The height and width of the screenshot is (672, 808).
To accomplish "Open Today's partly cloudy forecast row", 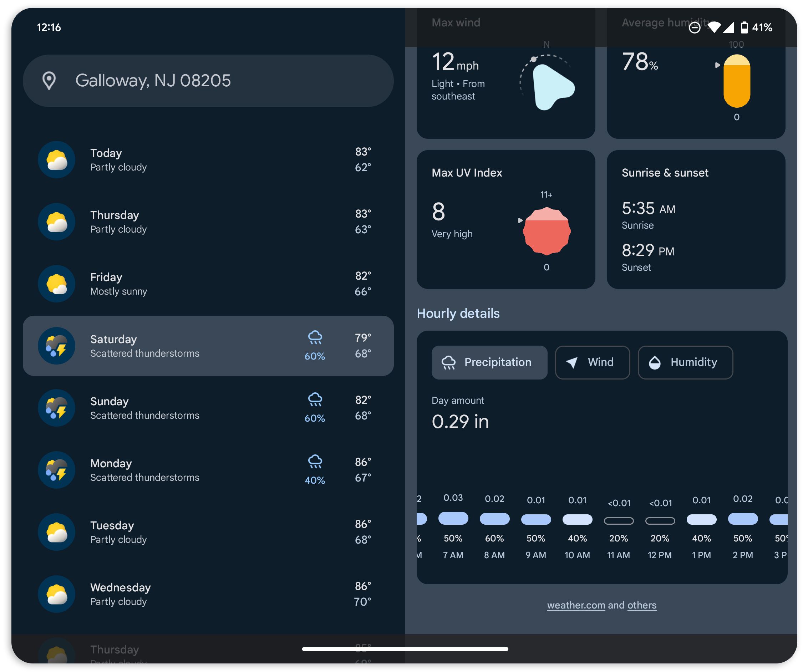I will [208, 160].
